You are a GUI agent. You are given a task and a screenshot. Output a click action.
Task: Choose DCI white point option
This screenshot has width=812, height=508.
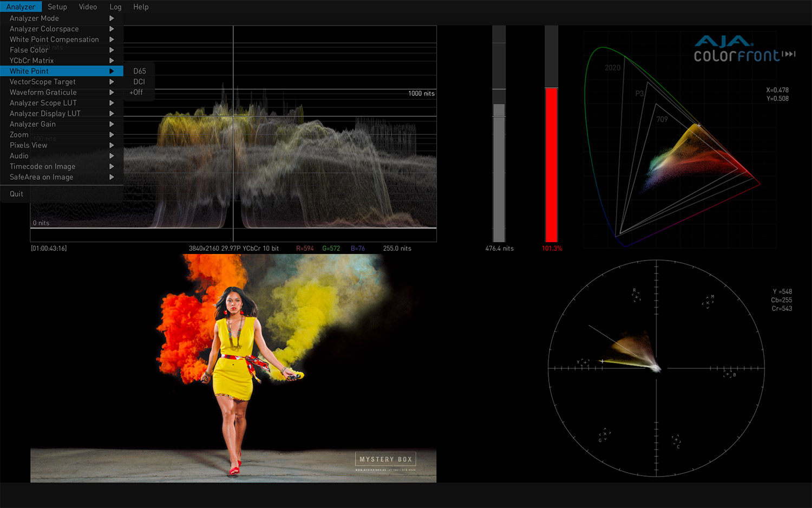pyautogui.click(x=139, y=82)
